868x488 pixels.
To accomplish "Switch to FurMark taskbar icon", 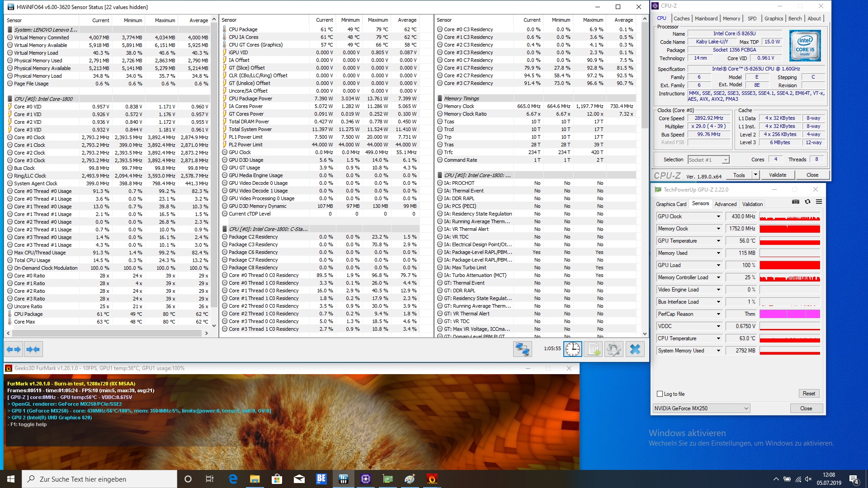I will click(432, 479).
